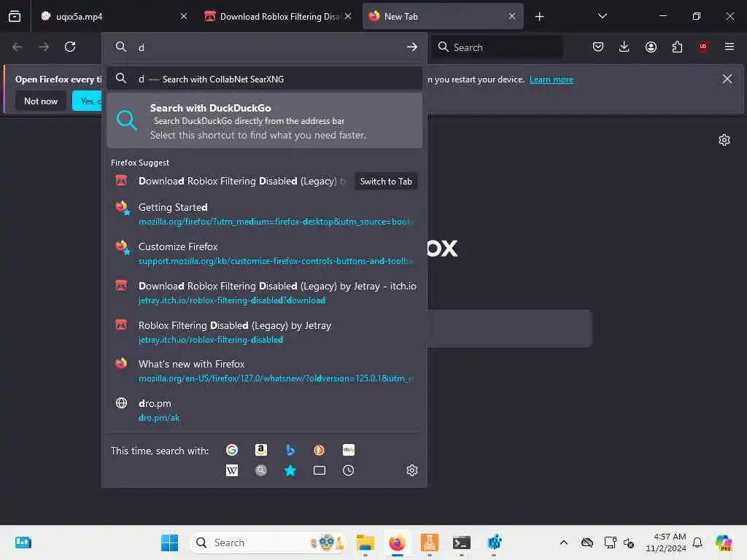Dismiss the Open Firefox notification bar
Screen dimensions: 747x560
727,79
